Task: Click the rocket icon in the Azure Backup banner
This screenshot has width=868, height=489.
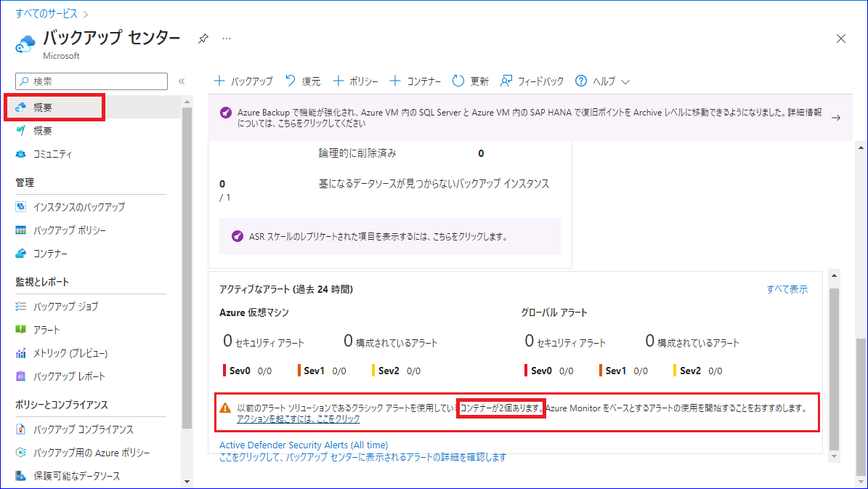Action: pyautogui.click(x=226, y=113)
